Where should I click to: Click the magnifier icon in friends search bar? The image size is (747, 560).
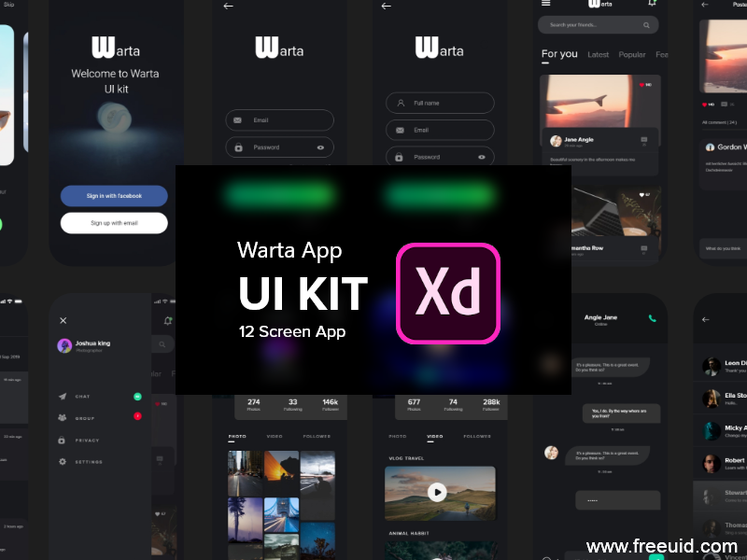point(646,25)
